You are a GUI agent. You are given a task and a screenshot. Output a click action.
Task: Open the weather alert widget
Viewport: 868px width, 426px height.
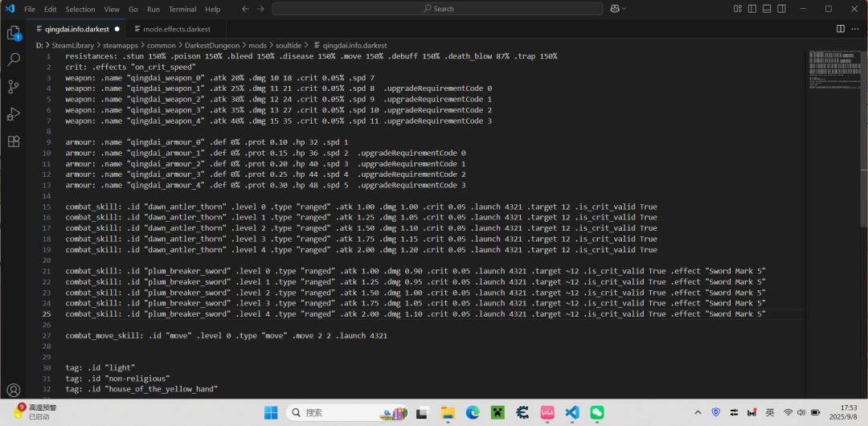tap(35, 412)
